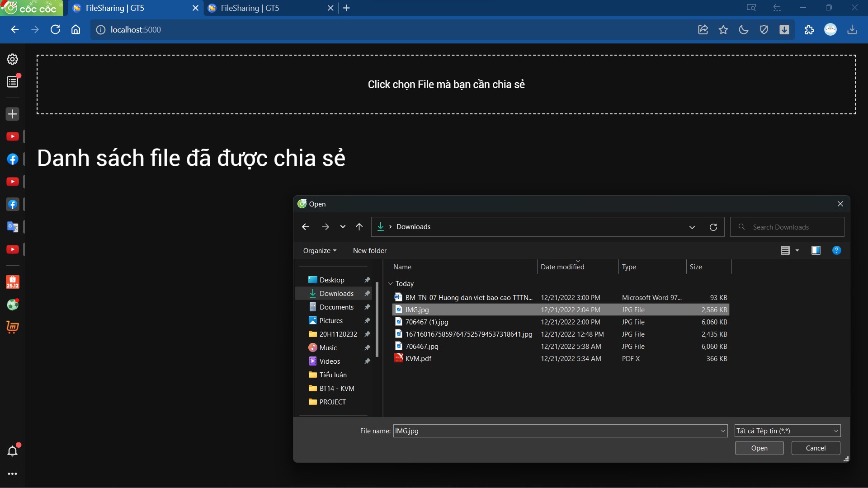Open the reading list icon in left sidebar

12,81
